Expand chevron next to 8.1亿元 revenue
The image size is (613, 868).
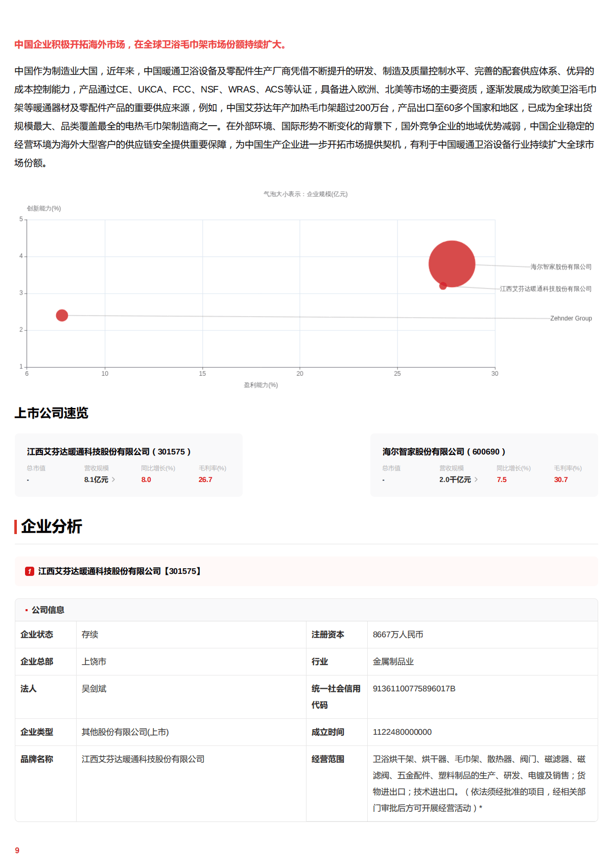[x=113, y=479]
